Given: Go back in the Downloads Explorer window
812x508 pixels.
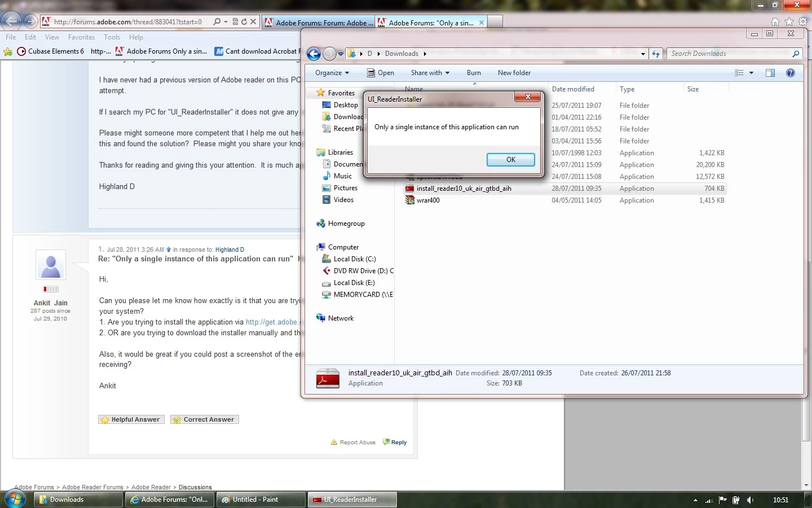Looking at the screenshot, I should (x=314, y=54).
